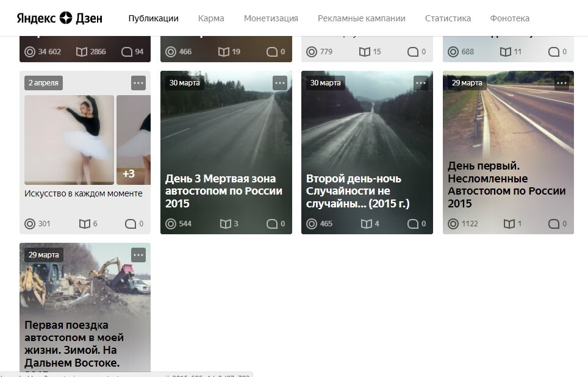The height and width of the screenshot is (377, 588).
Task: Open options menu on День 3 Мертвая зона card
Action: [280, 83]
